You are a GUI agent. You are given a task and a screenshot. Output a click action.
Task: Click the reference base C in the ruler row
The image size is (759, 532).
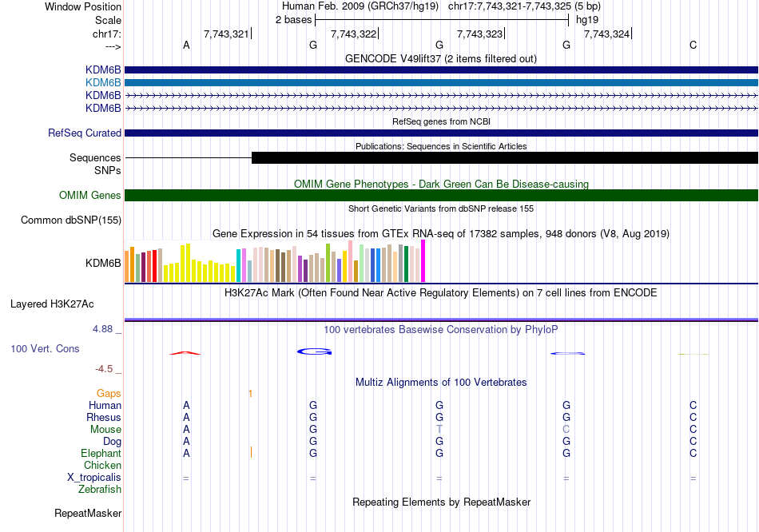tap(693, 45)
